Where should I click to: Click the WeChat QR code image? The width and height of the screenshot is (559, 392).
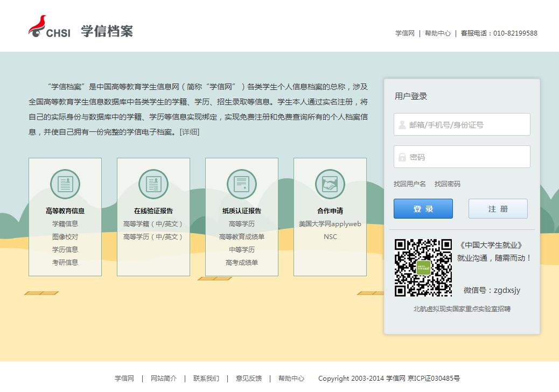point(423,268)
